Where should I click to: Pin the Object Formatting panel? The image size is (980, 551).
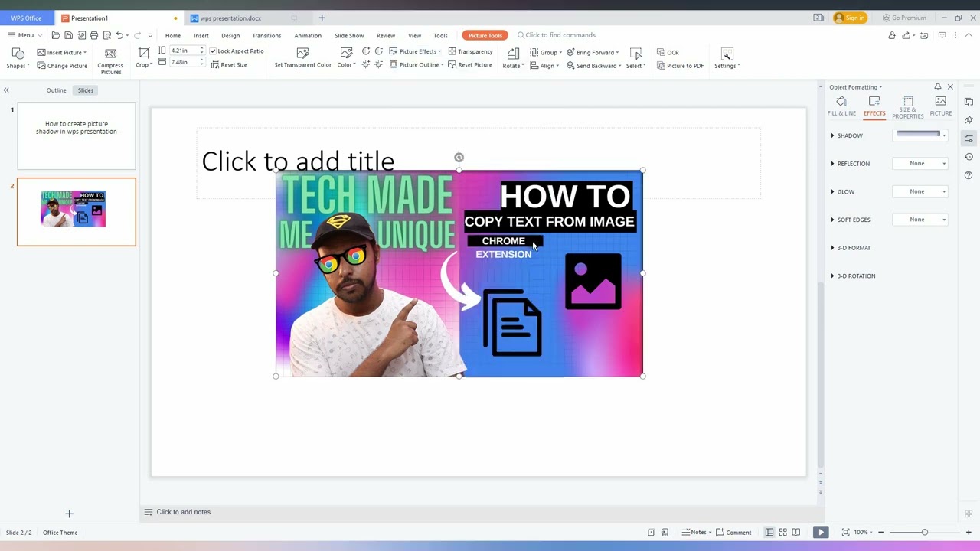click(937, 87)
